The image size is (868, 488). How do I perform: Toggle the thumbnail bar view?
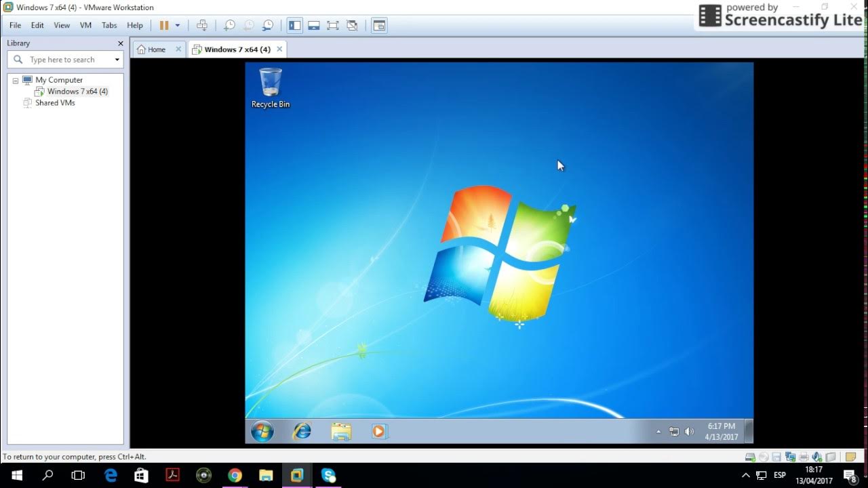(x=313, y=25)
